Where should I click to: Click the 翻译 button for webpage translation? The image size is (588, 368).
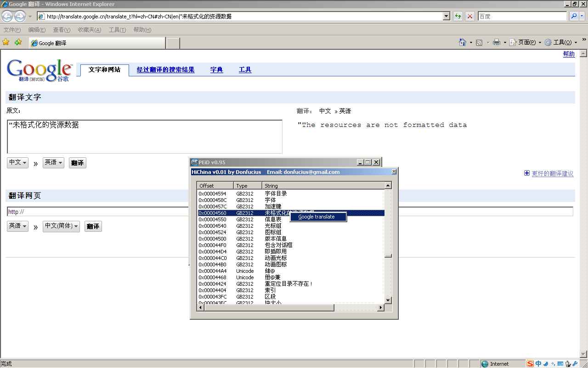click(93, 226)
